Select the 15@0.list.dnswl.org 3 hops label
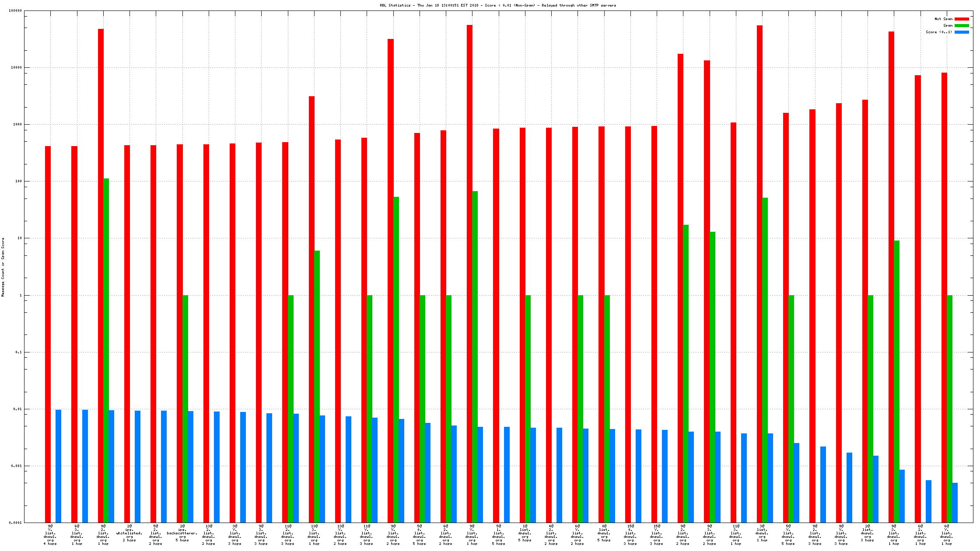This screenshot has height=551, width=980. 630,534
